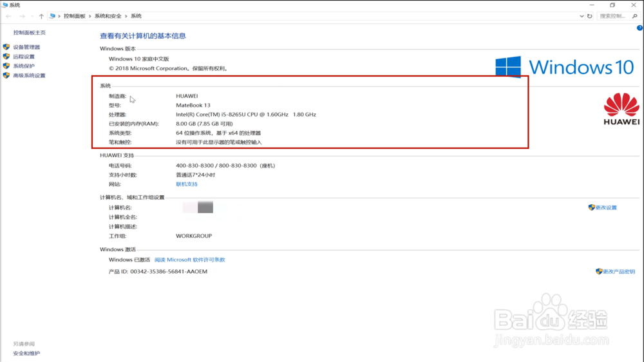644x362 pixels.
Task: Open 控制面板主页 link
Action: point(29,32)
